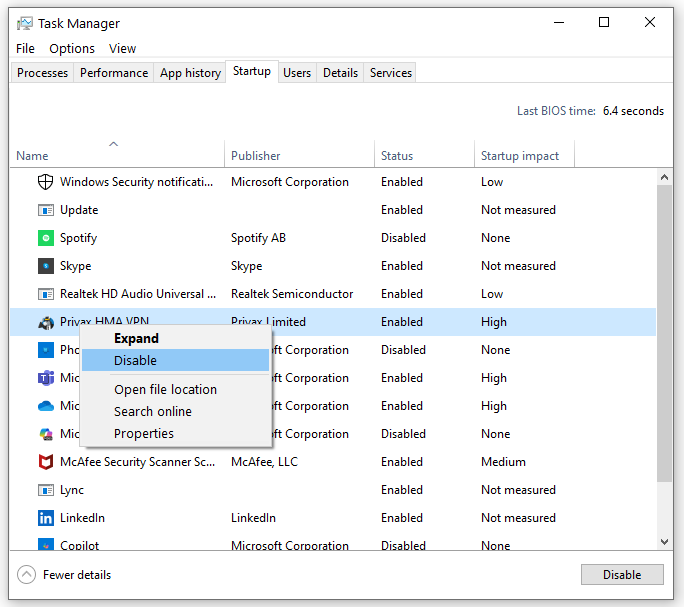The height and width of the screenshot is (607, 684).
Task: Sort by the Name column header
Action: (117, 156)
